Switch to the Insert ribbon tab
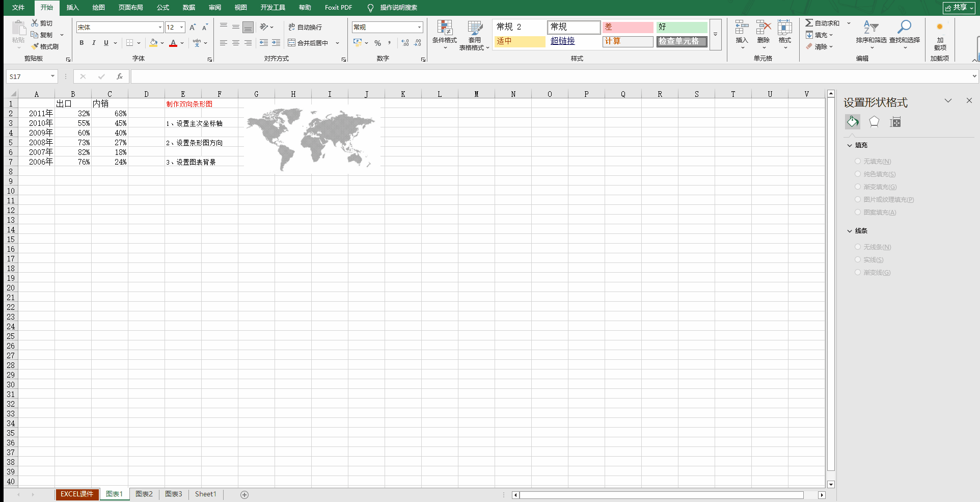 point(73,8)
